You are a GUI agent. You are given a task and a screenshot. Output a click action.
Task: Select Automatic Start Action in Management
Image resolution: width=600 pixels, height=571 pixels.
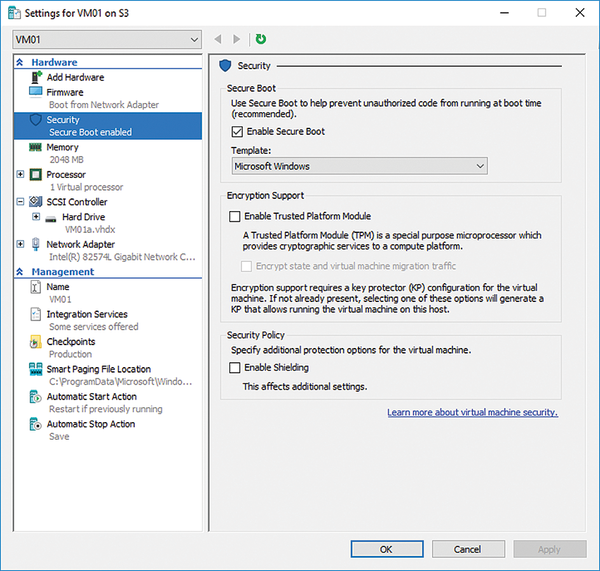click(x=91, y=396)
